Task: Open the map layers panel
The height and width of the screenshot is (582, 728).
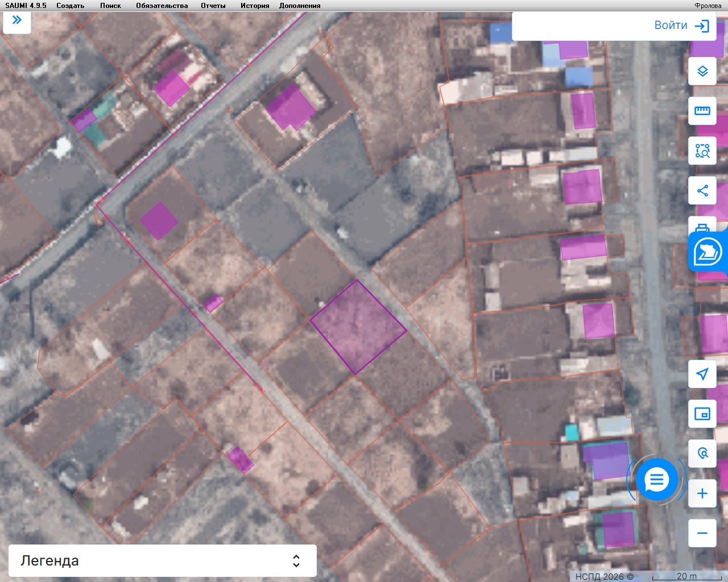Action: point(702,71)
